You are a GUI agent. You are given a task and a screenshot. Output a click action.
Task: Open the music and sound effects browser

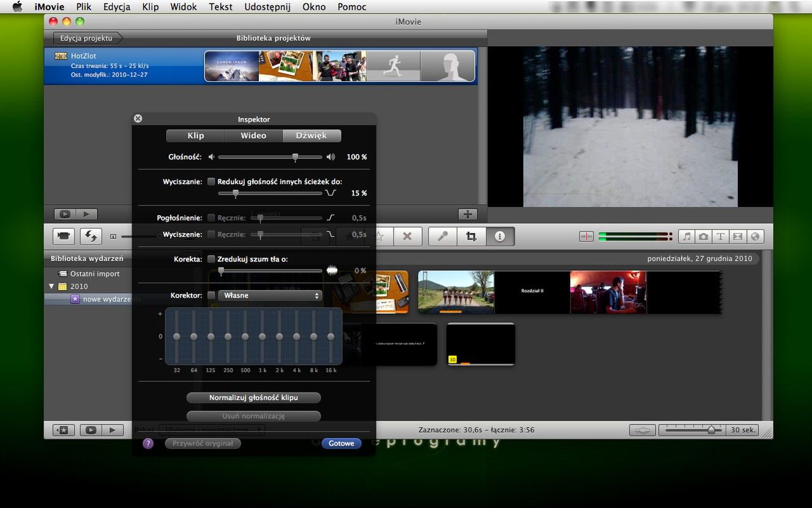(x=686, y=236)
